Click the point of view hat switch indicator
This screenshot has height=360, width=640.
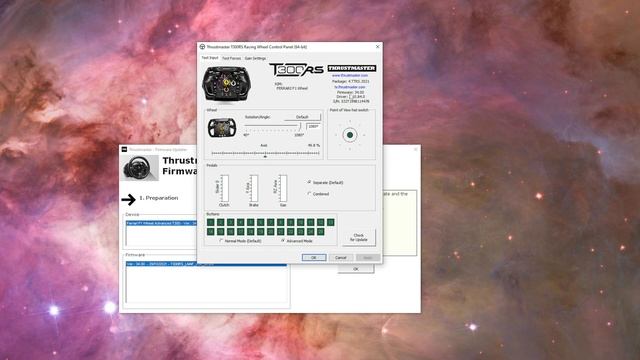click(x=350, y=135)
